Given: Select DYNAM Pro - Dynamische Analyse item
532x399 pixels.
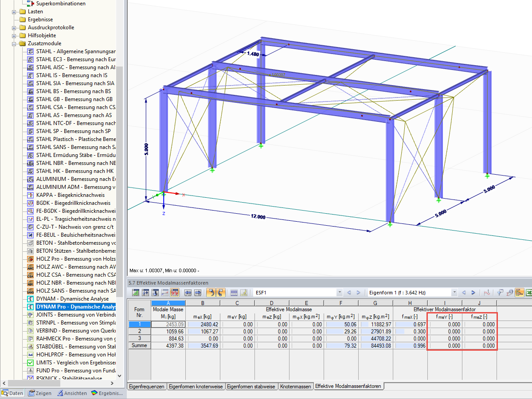Looking at the screenshot, I should point(75,307).
